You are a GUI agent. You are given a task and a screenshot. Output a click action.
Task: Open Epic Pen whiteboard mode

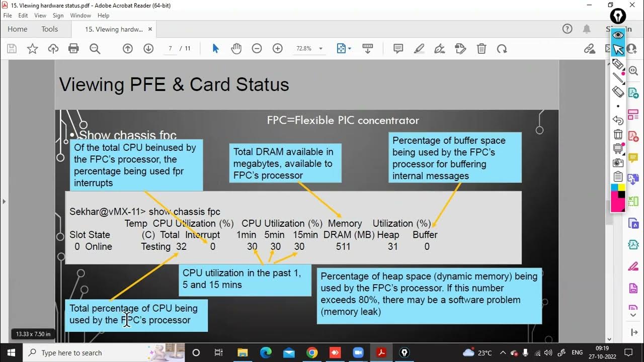(x=618, y=148)
